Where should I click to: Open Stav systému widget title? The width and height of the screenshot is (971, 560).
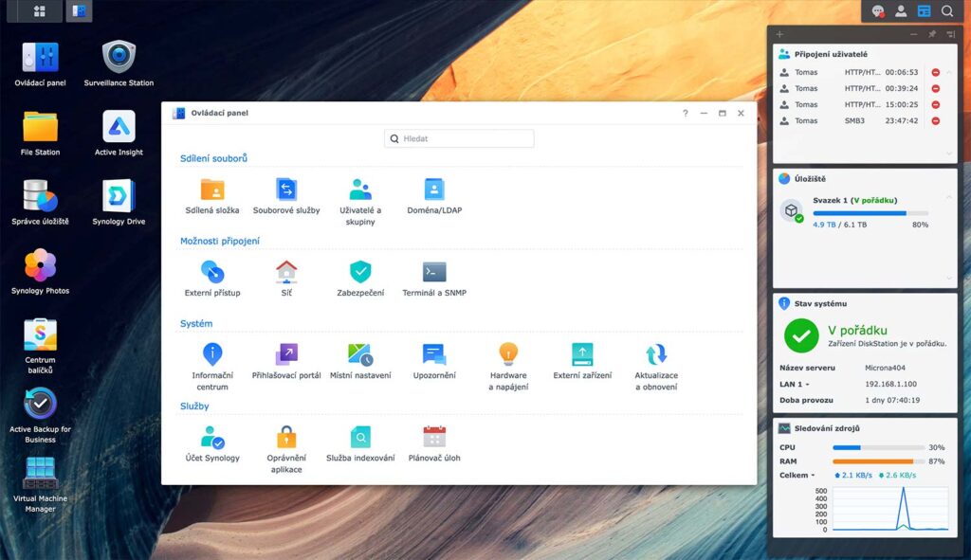coord(820,304)
